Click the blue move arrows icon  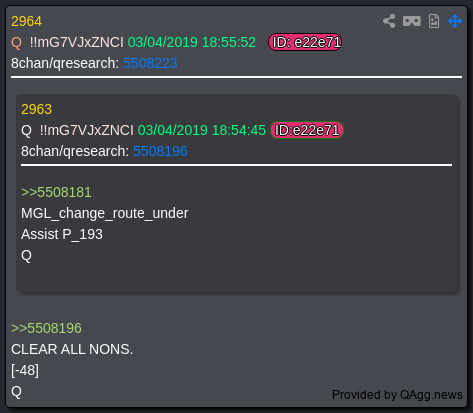455,21
